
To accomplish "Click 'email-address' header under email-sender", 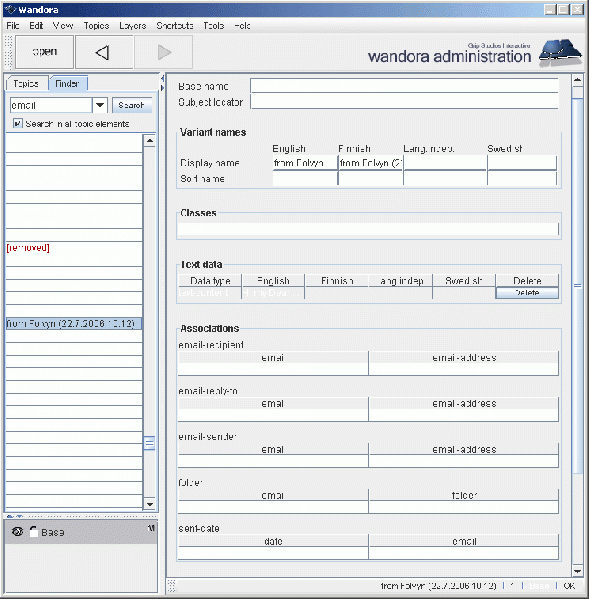I will coord(464,449).
